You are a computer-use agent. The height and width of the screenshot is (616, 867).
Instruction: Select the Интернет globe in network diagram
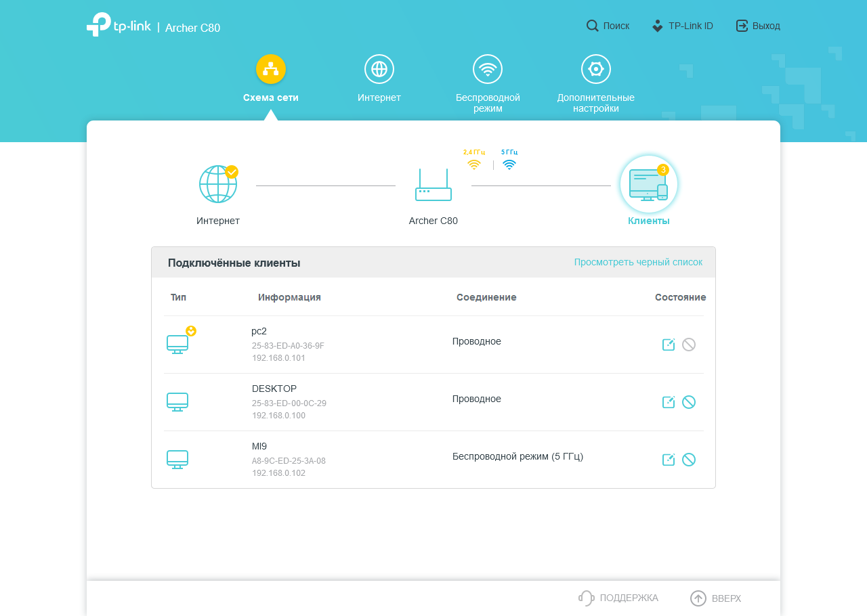(218, 184)
